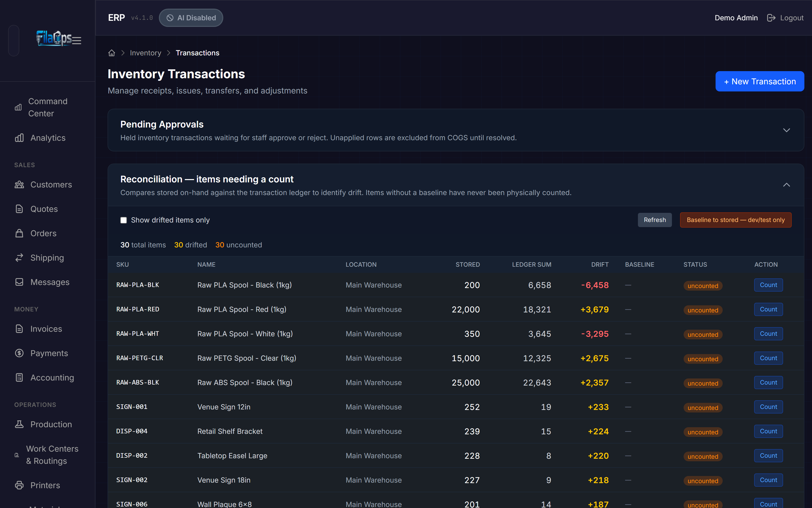The width and height of the screenshot is (812, 508).
Task: Click the LEDGER SUM column header
Action: click(532, 264)
